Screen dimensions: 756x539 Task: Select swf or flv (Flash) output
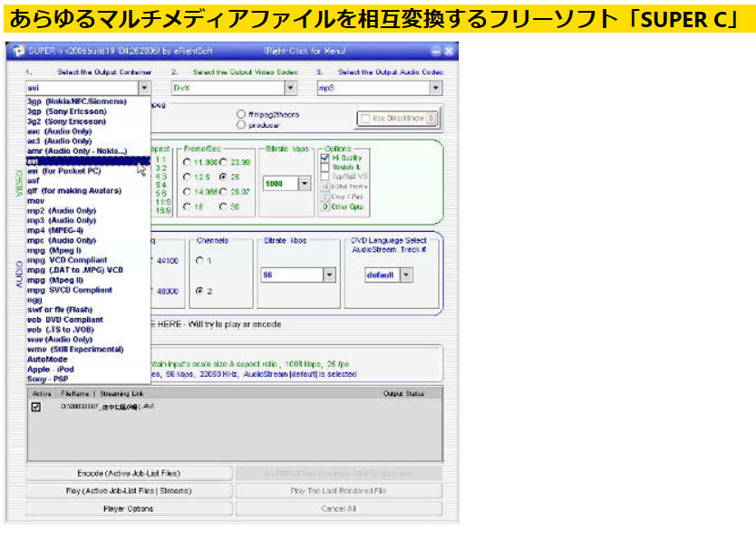60,310
